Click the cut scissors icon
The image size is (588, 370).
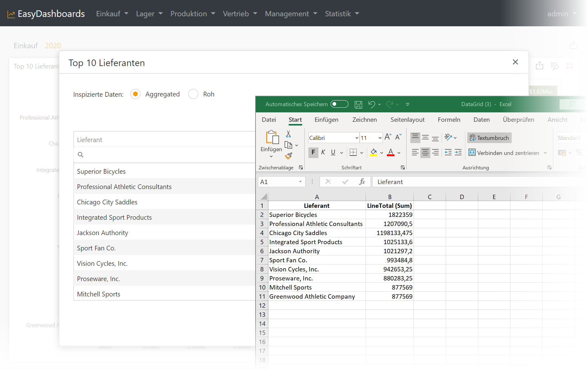[288, 134]
